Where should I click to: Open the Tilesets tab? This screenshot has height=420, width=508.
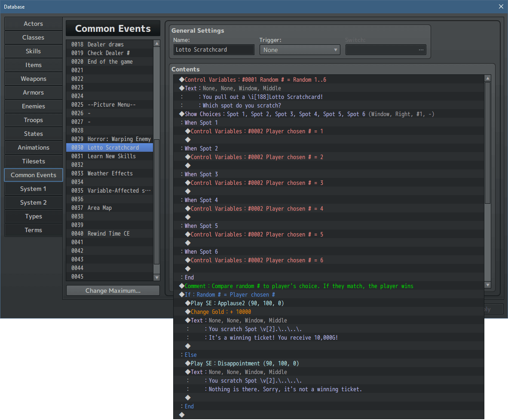(x=34, y=161)
